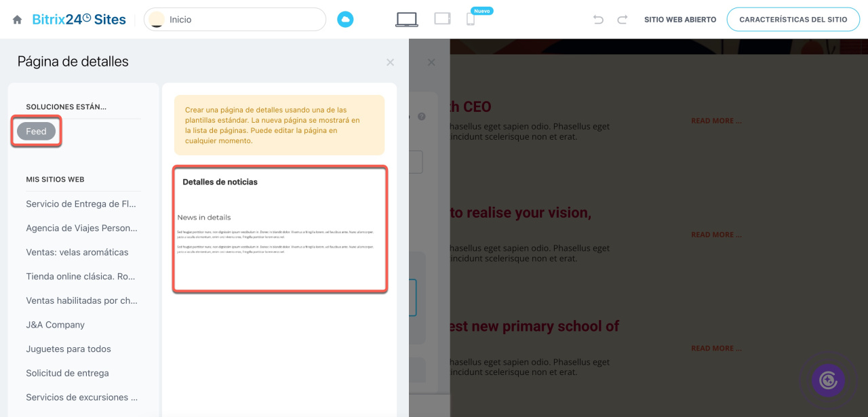This screenshot has width=868, height=417.
Task: Select Agencia de Viajes Person... site
Action: point(82,228)
